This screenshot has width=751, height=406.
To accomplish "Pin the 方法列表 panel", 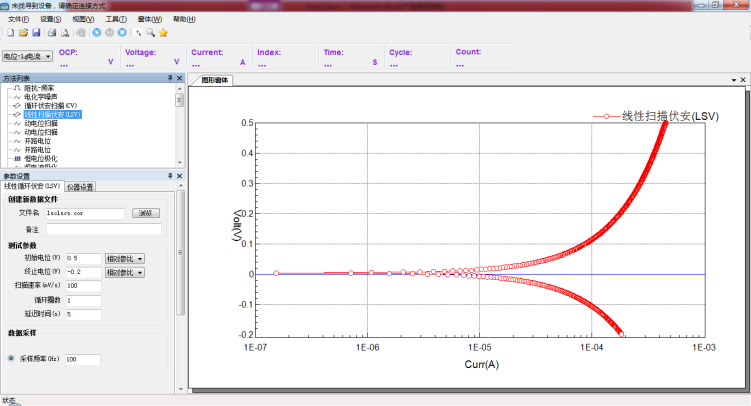I will point(170,78).
